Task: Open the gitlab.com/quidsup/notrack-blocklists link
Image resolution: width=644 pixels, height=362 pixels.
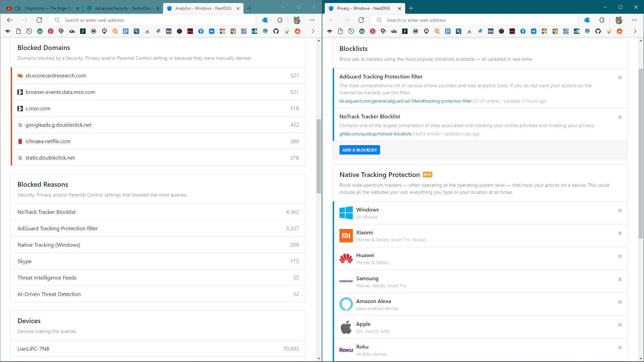Action: [375, 134]
